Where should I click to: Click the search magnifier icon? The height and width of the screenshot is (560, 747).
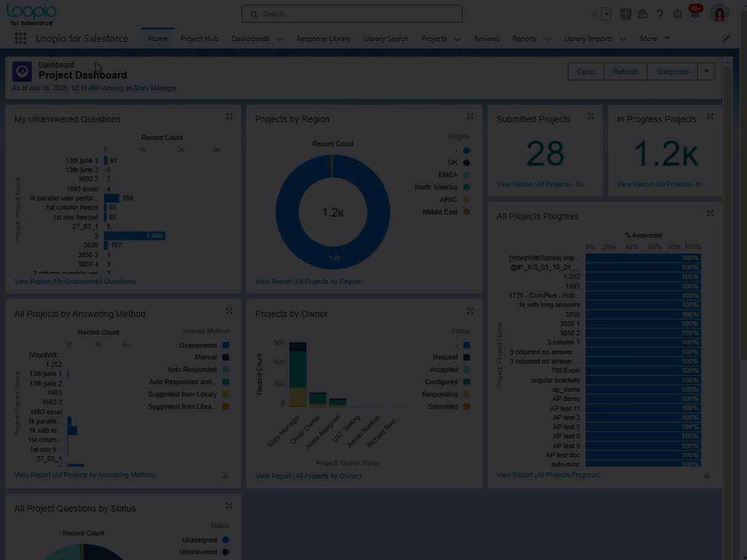[254, 14]
